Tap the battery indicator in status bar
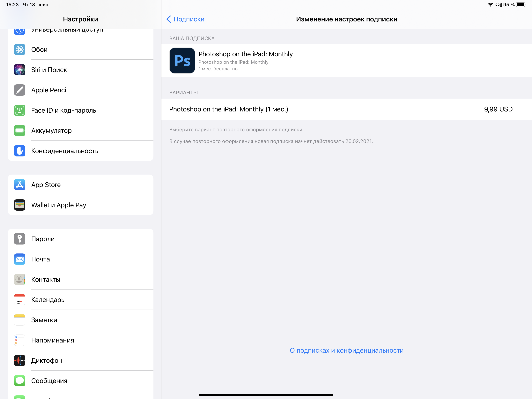The width and height of the screenshot is (532, 399). coord(521,4)
